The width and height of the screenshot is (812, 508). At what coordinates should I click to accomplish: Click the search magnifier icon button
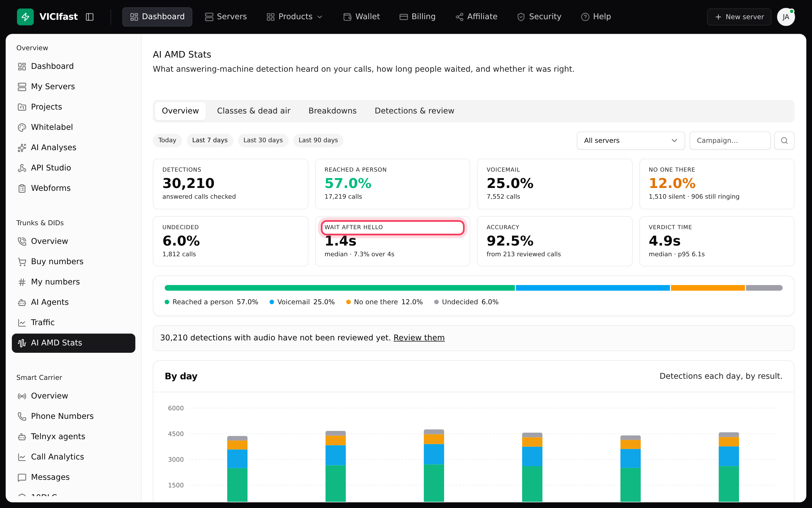784,141
